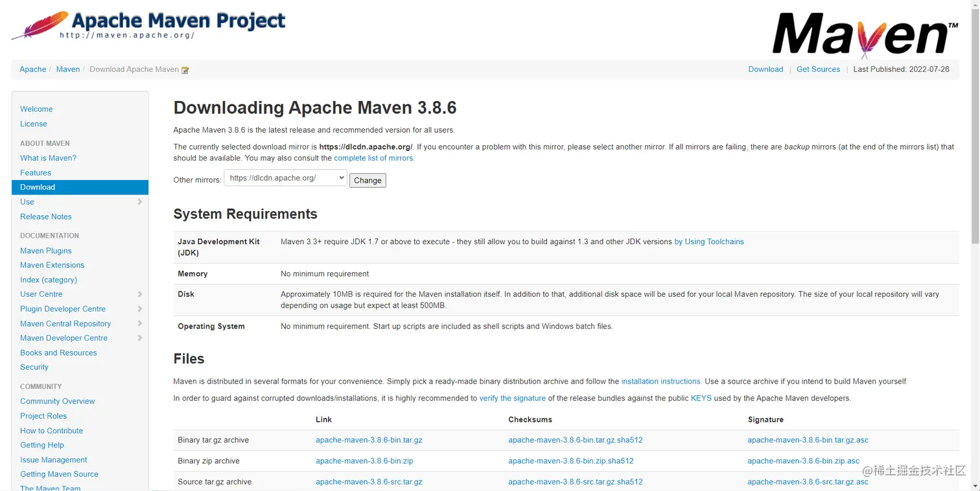Open the KEYS link

tap(701, 398)
